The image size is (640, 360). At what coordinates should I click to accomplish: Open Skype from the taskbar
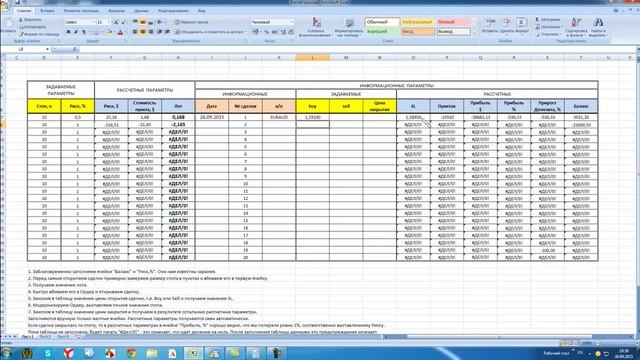point(48,353)
